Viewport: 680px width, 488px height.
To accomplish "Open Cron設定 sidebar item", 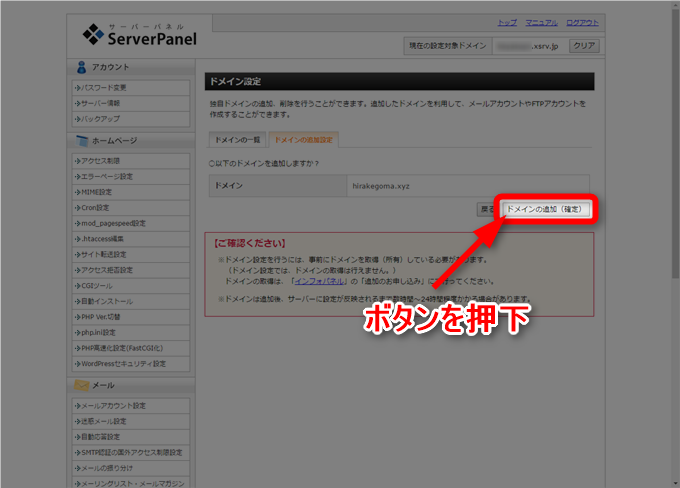I will [x=131, y=208].
